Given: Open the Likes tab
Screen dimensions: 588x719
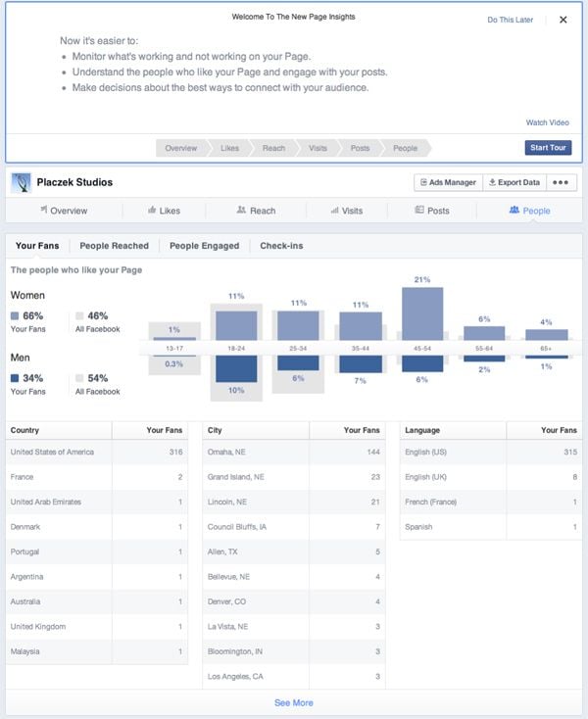Looking at the screenshot, I should 166,211.
